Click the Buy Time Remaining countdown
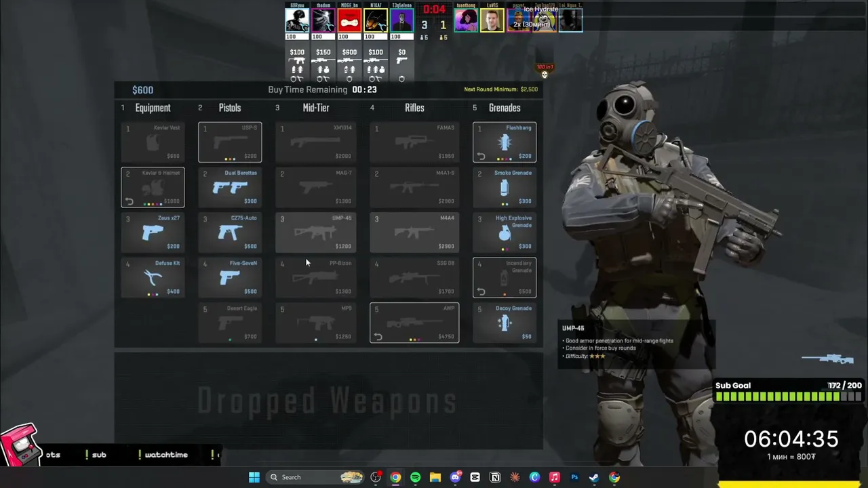This screenshot has width=868, height=488. (322, 89)
